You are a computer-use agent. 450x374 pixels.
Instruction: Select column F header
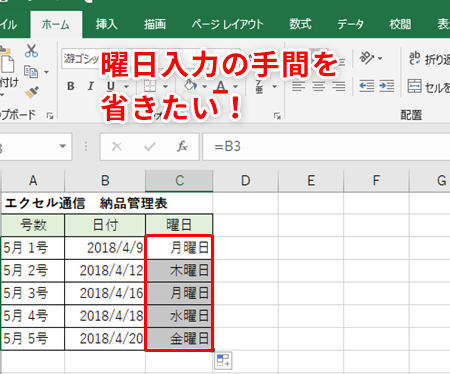click(376, 181)
